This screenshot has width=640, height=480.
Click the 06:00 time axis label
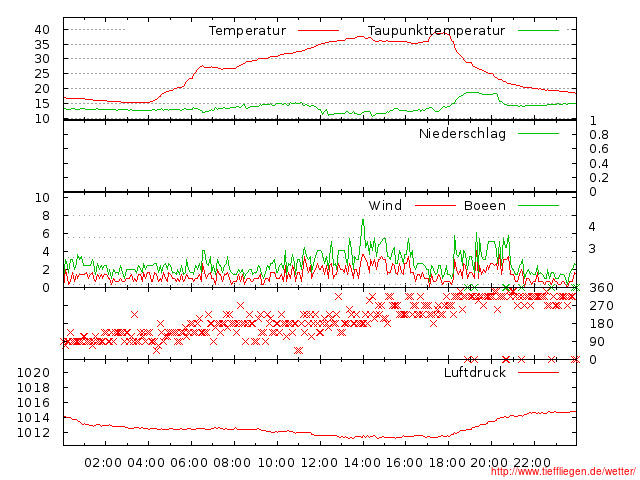(189, 463)
